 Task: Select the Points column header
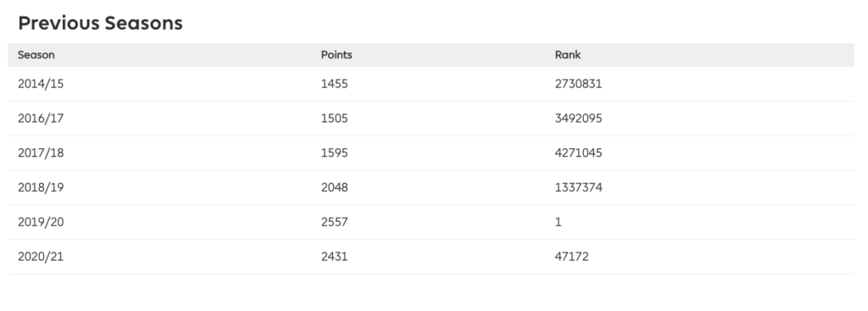coord(337,55)
